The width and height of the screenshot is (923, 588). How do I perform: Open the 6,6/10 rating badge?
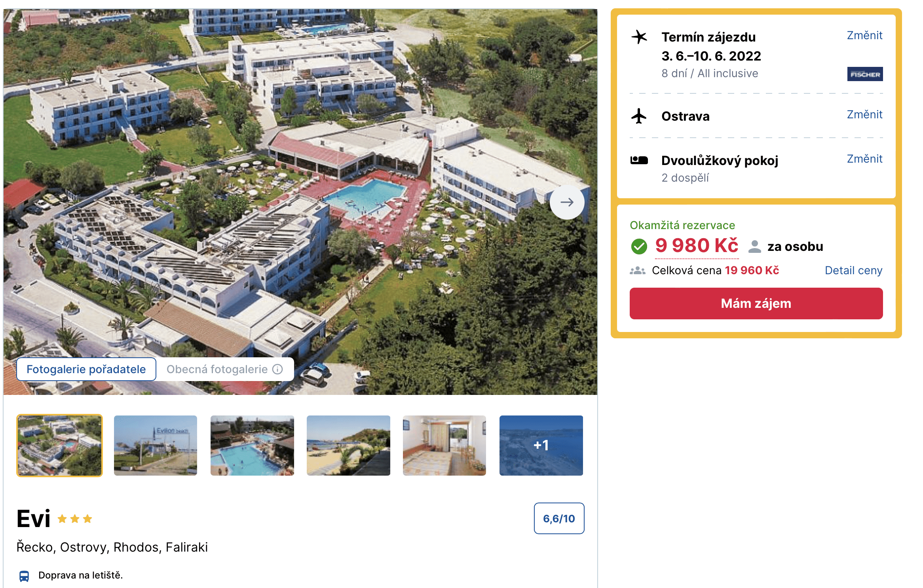click(558, 518)
